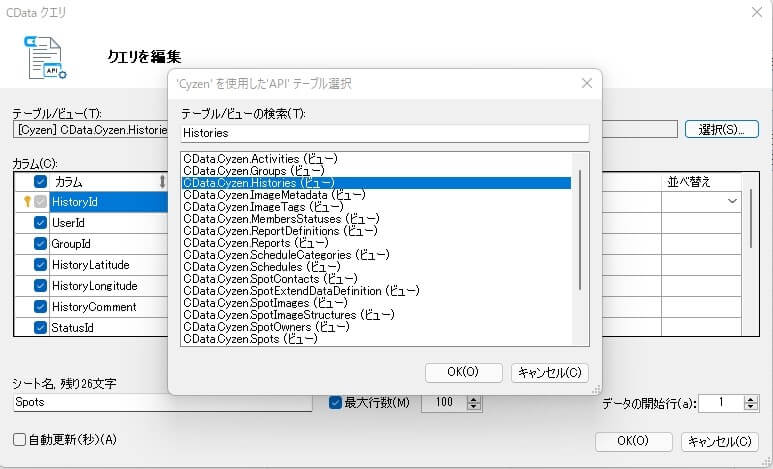
Task: Open the 並べ替え dropdown for HistoryId row
Action: 732,201
